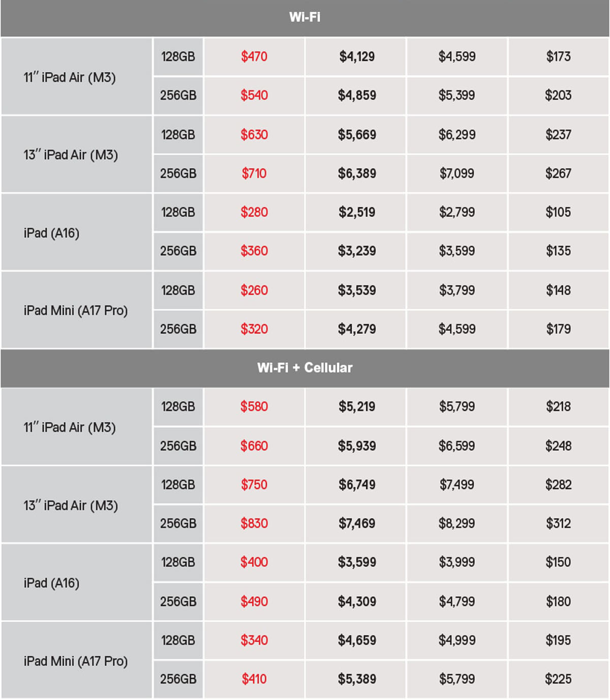The image size is (610, 700).
Task: Select the $105 monthly price cell
Action: (558, 212)
